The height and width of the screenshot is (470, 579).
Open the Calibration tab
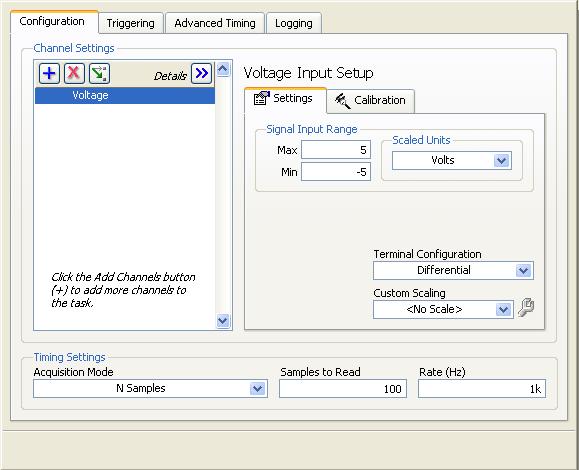tap(371, 100)
